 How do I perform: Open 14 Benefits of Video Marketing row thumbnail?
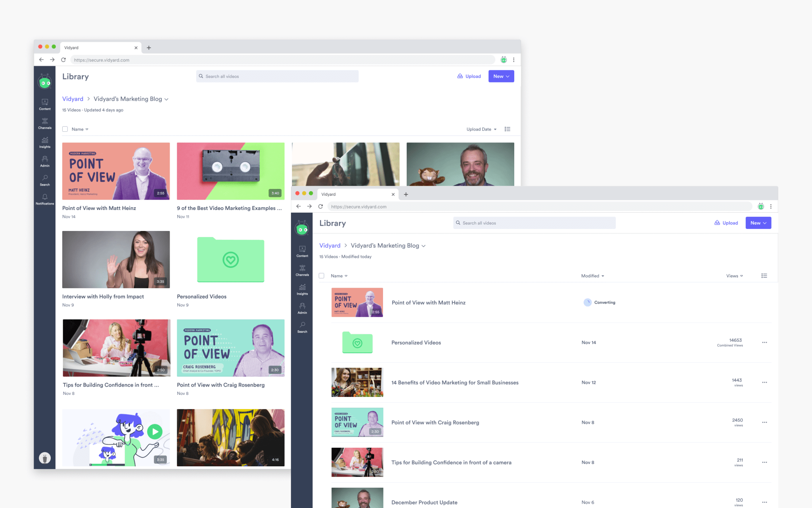(357, 382)
